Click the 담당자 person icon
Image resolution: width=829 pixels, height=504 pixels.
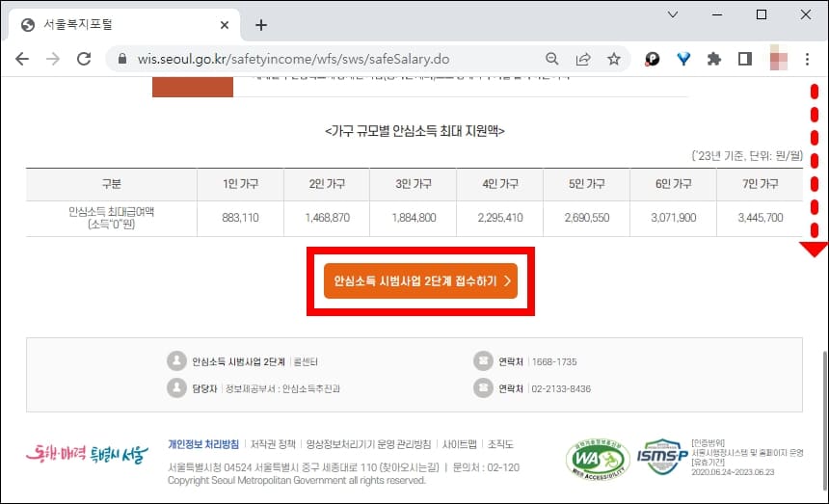tap(176, 387)
